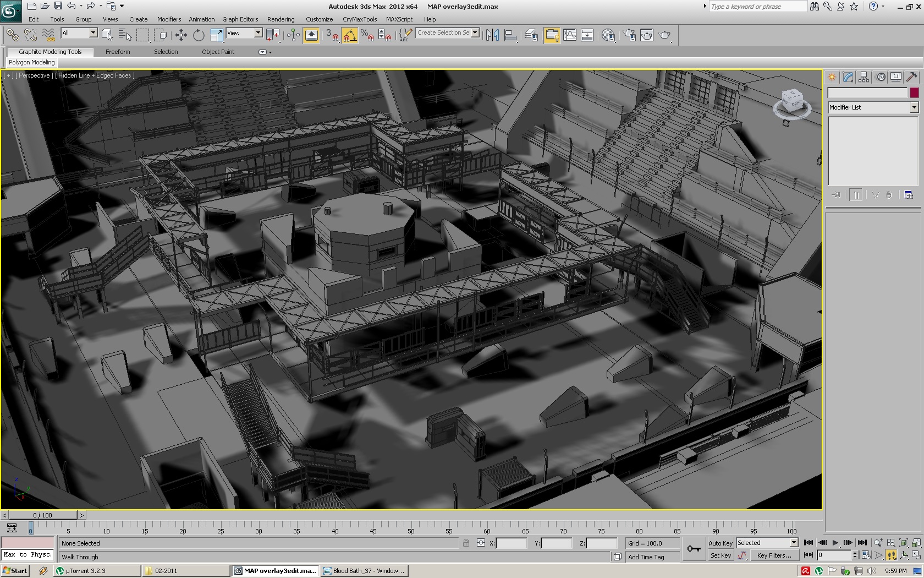This screenshot has height=578, width=924.
Task: Switch to the Hierarchy command panel
Action: tap(864, 77)
